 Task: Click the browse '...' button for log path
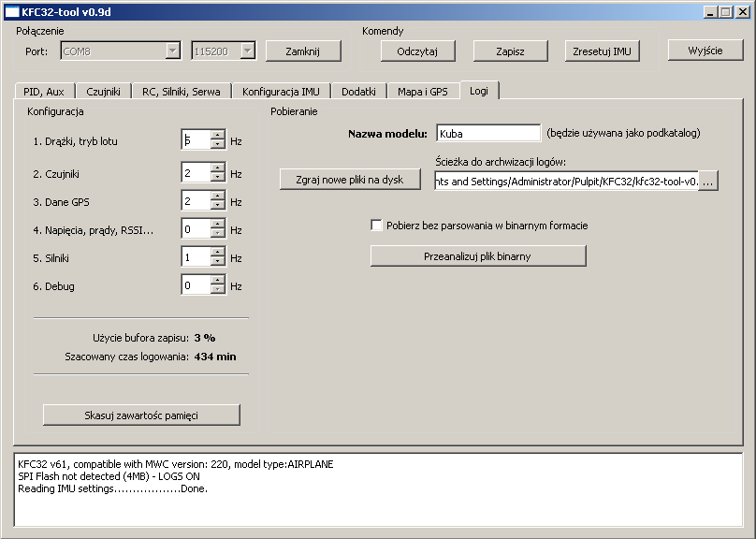tap(708, 182)
